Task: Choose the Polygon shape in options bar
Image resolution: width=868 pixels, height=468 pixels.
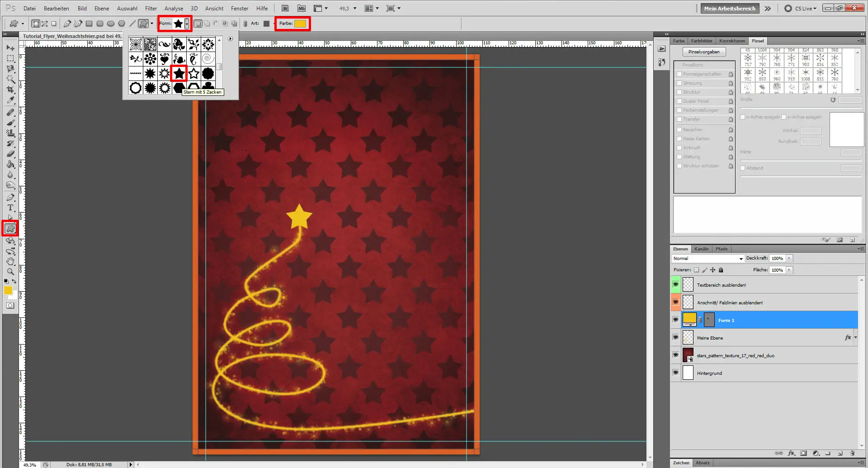Action: point(122,24)
